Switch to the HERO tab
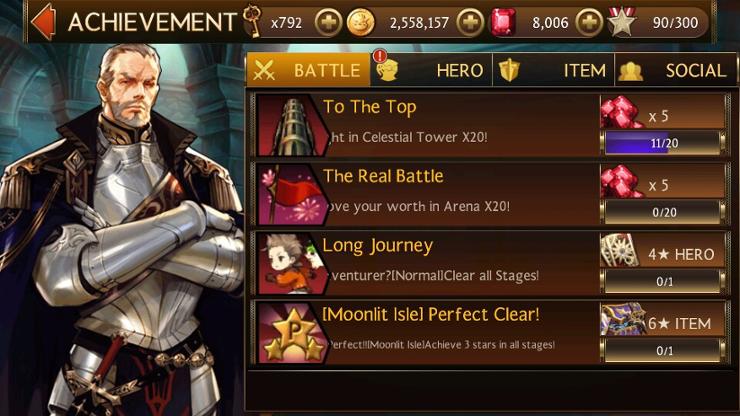The width and height of the screenshot is (740, 416). tap(431, 70)
